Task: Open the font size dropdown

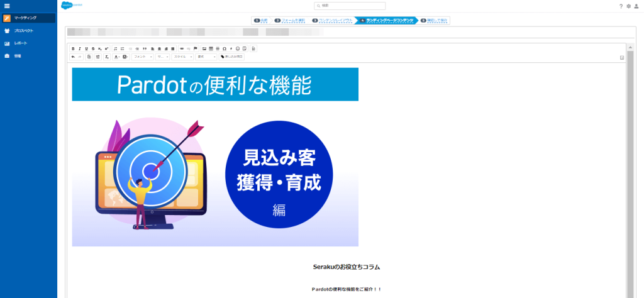Action: click(x=163, y=57)
